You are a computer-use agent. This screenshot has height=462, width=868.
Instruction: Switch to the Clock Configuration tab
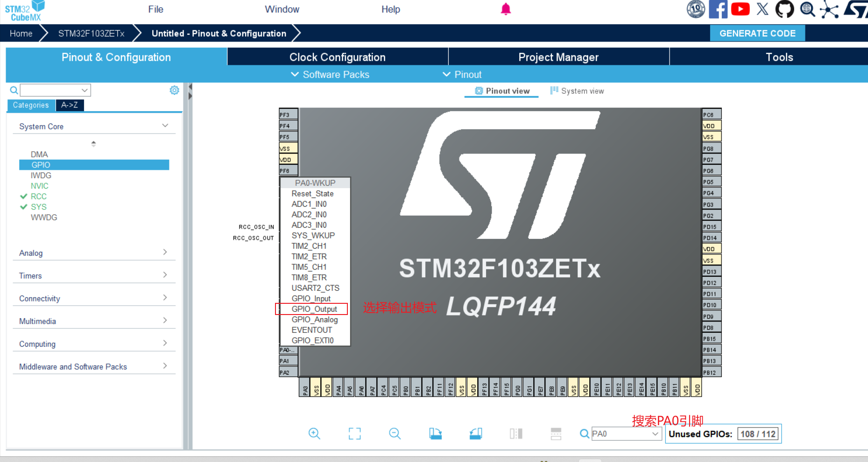[337, 57]
